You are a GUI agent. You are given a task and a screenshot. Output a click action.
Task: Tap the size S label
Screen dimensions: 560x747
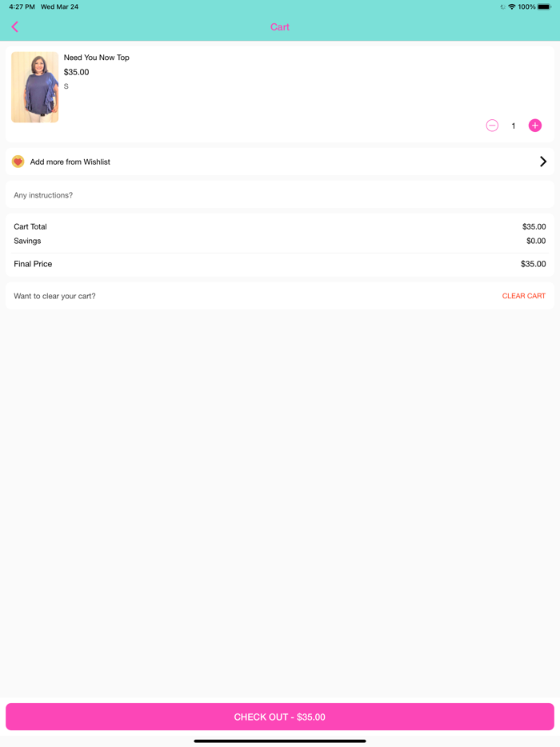[x=66, y=86]
